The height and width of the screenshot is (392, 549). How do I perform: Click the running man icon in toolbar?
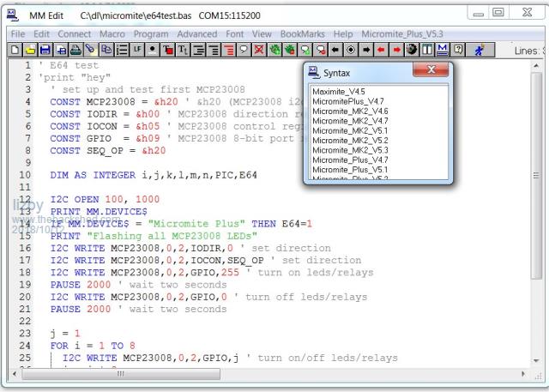(x=479, y=51)
